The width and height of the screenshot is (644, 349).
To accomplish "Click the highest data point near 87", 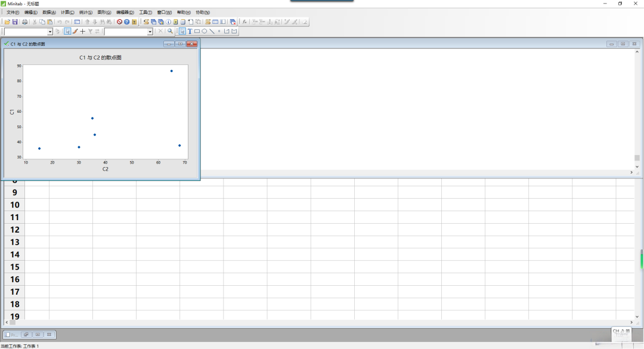I will click(x=172, y=71).
